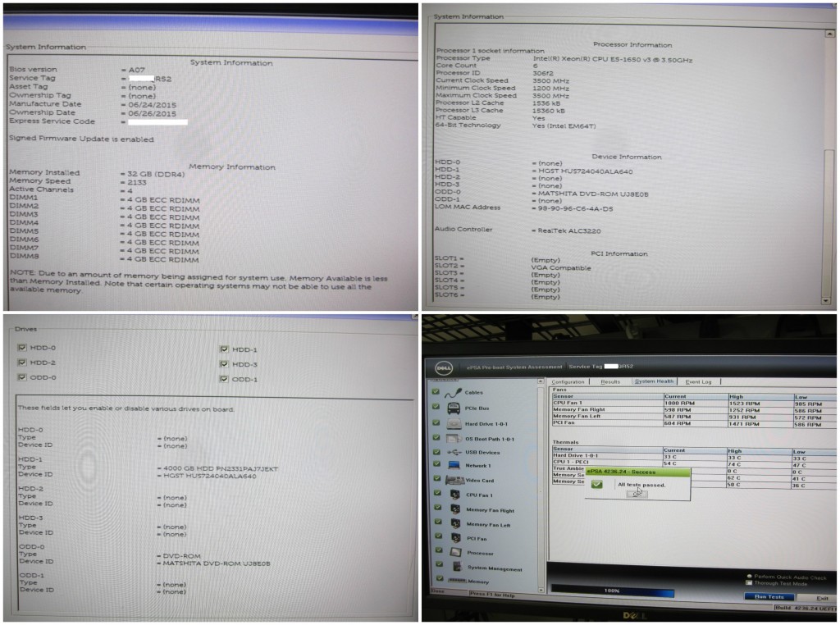Enable Thorough Test Mode checkbox
840x625 pixels.
[749, 583]
